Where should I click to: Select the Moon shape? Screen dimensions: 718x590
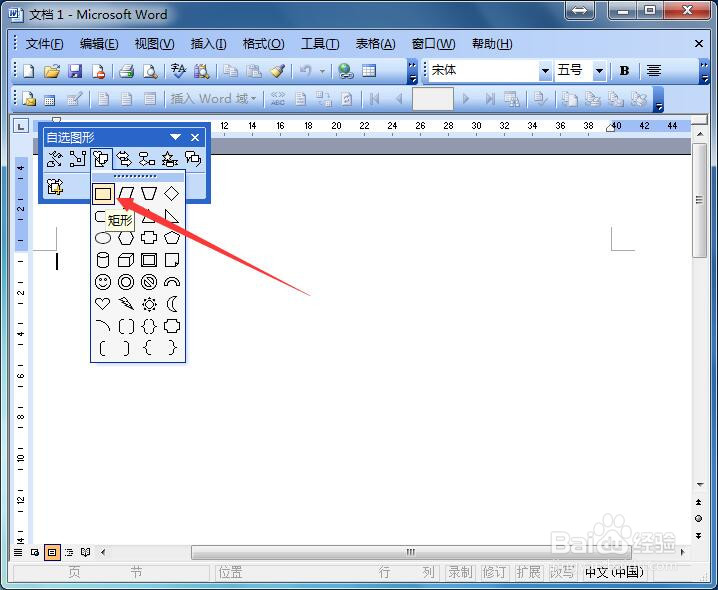172,304
